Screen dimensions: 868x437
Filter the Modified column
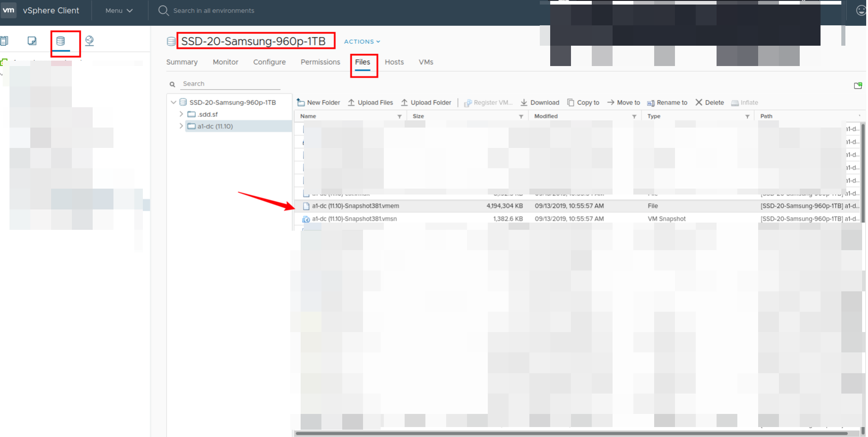(x=634, y=117)
